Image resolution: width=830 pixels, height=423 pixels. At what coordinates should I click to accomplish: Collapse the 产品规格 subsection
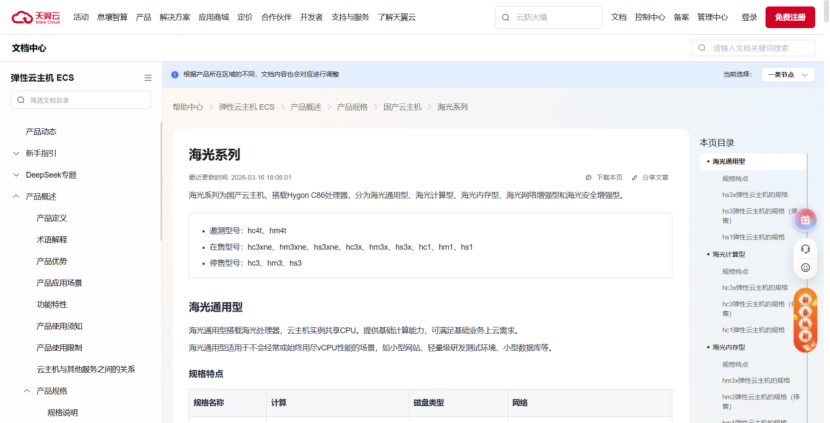pyautogui.click(x=26, y=391)
